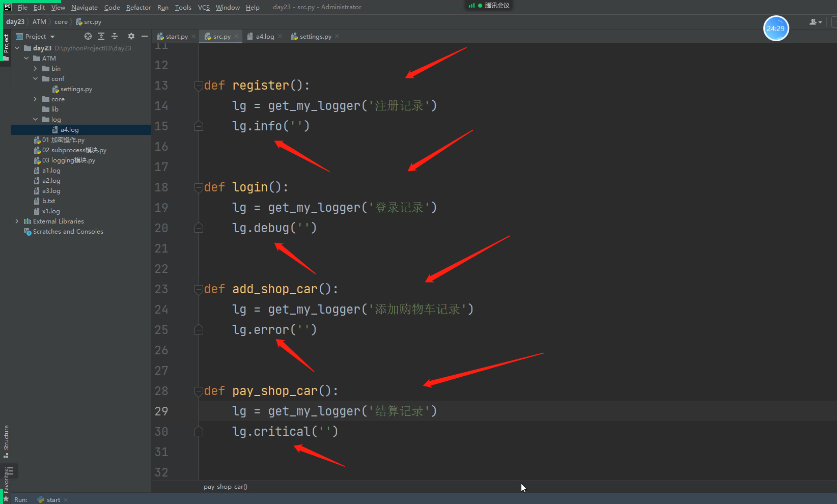Close the start.py editor tab
The width and height of the screenshot is (837, 504).
point(193,37)
